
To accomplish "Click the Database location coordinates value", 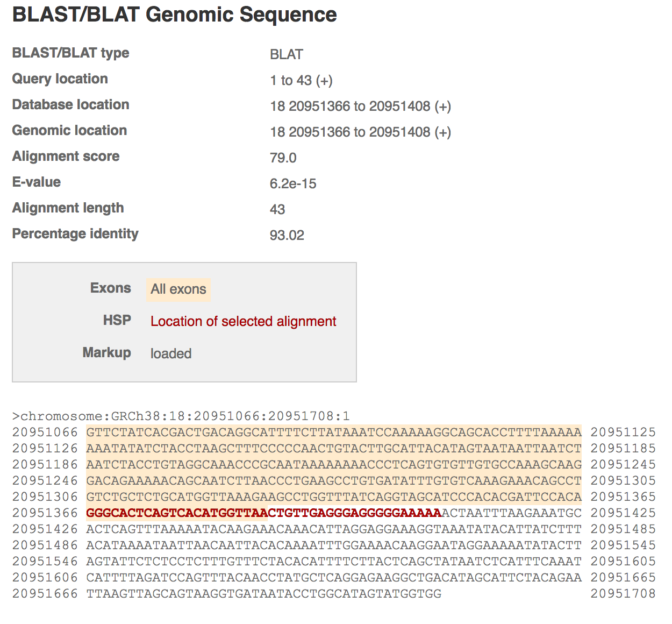I will pos(360,106).
